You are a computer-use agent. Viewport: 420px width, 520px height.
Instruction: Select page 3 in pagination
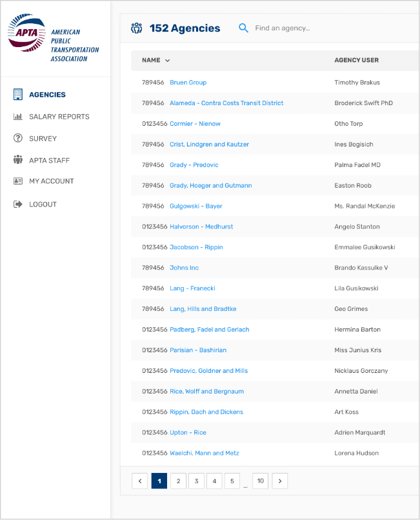(x=196, y=481)
